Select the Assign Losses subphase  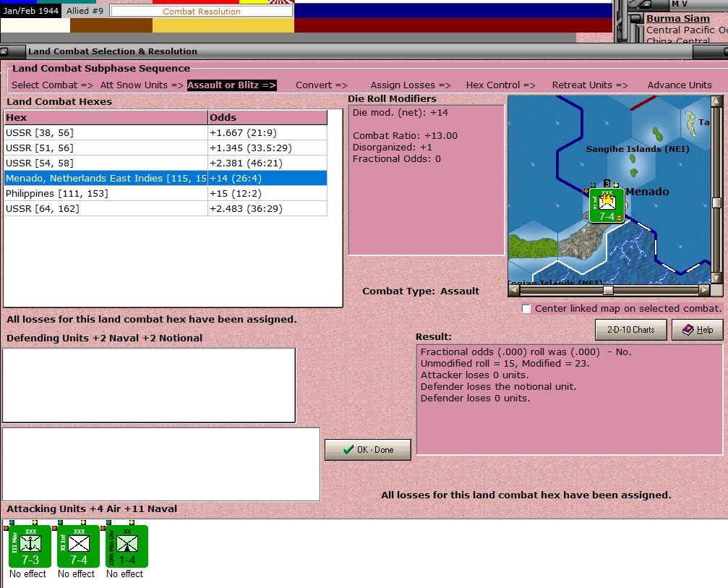click(x=411, y=85)
